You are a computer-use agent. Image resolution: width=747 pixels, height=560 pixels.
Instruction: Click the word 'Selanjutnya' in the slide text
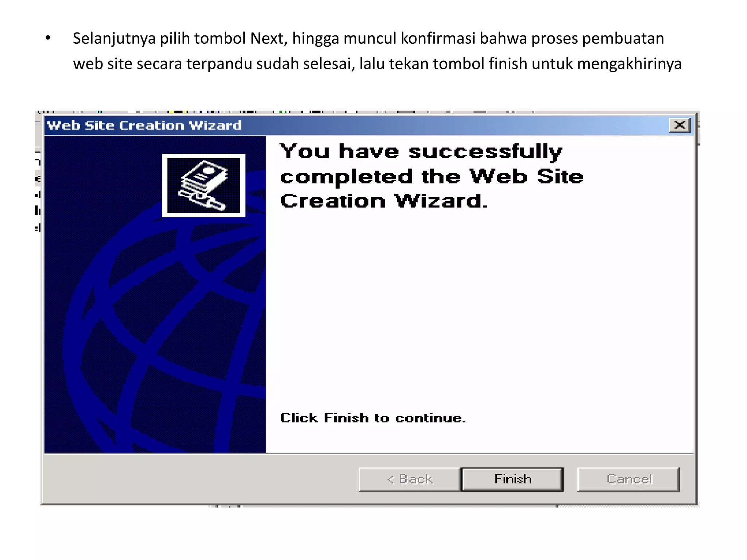point(114,39)
